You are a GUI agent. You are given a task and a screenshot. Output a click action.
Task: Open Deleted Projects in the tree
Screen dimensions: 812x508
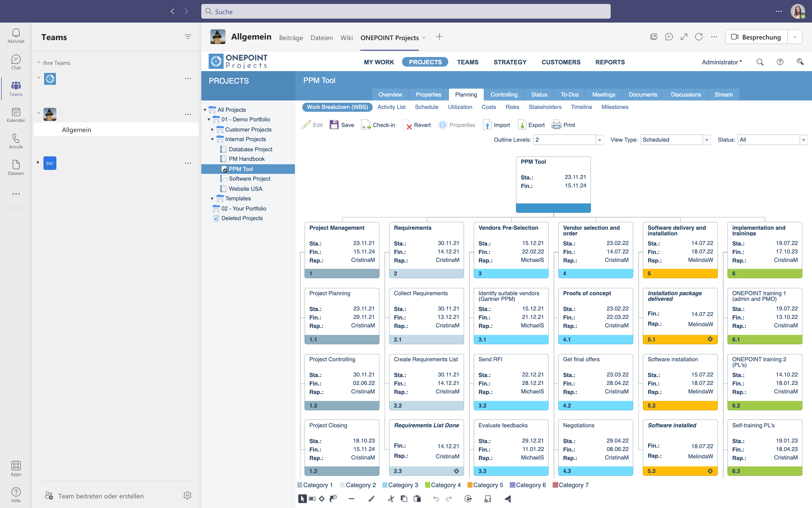pyautogui.click(x=242, y=218)
